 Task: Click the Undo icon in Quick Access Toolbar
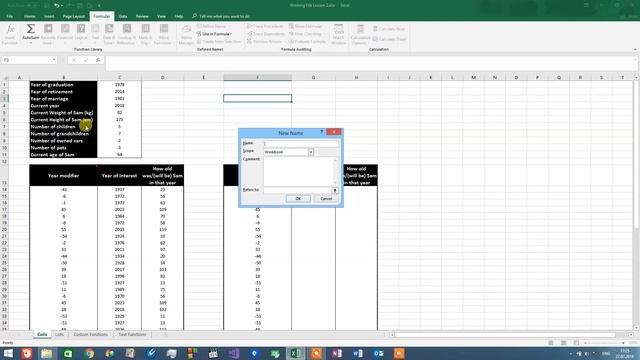tap(57, 5)
